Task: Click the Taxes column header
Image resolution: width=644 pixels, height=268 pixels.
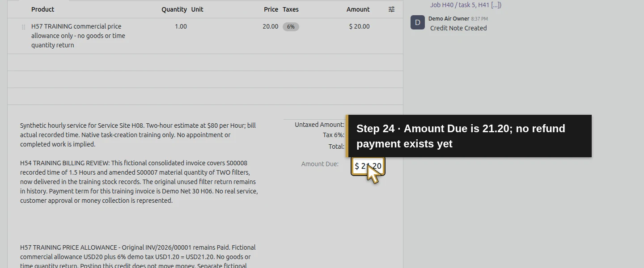Action: coord(291,9)
